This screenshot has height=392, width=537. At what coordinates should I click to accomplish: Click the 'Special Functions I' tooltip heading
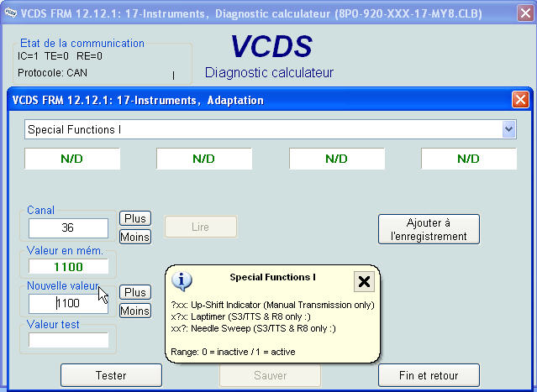tap(272, 277)
